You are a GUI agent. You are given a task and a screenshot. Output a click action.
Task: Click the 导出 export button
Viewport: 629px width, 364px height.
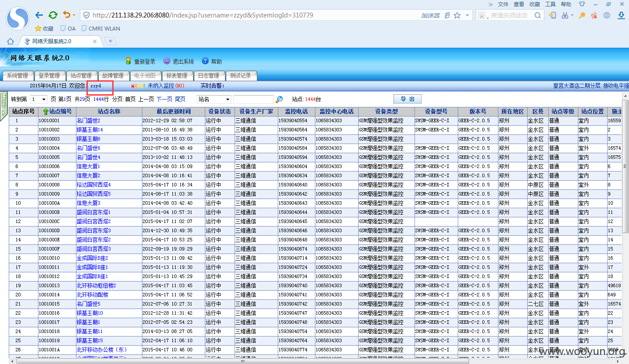408,99
